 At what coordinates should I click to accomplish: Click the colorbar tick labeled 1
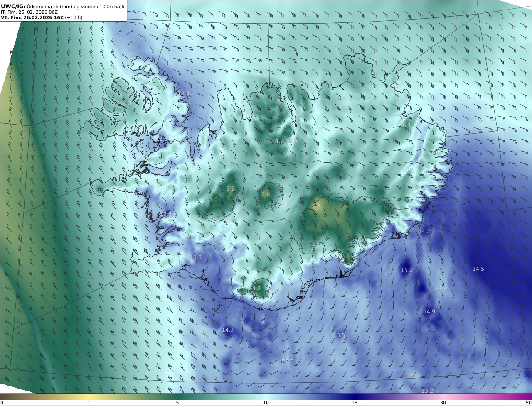89,403
